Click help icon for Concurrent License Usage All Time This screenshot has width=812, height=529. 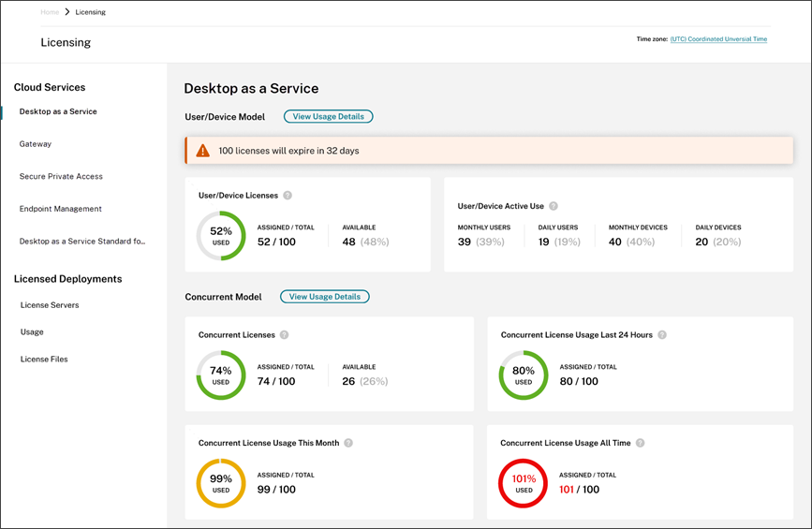641,443
